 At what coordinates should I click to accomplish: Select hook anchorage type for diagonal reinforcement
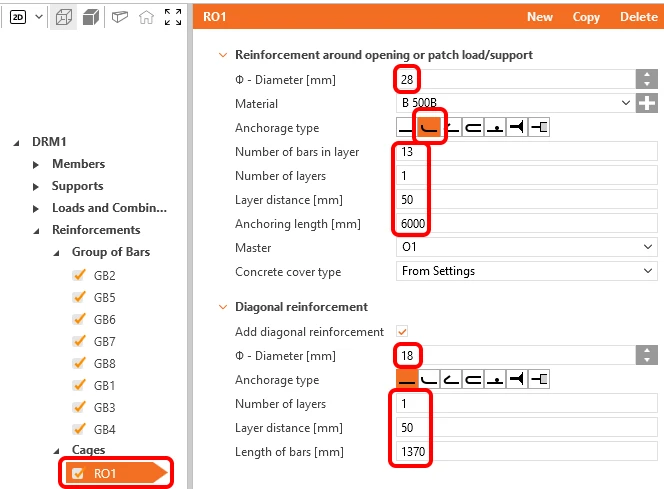point(451,379)
